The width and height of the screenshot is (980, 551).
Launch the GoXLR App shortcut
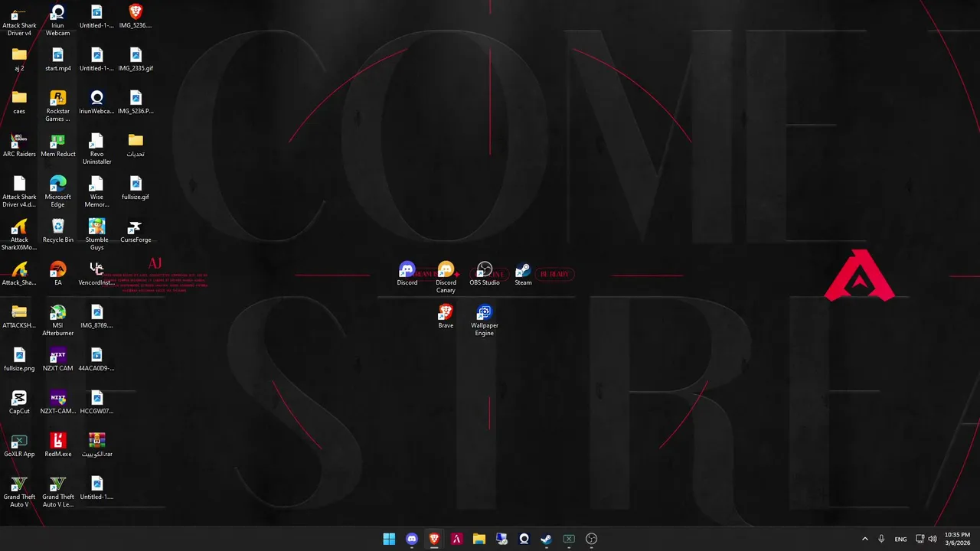pos(19,445)
